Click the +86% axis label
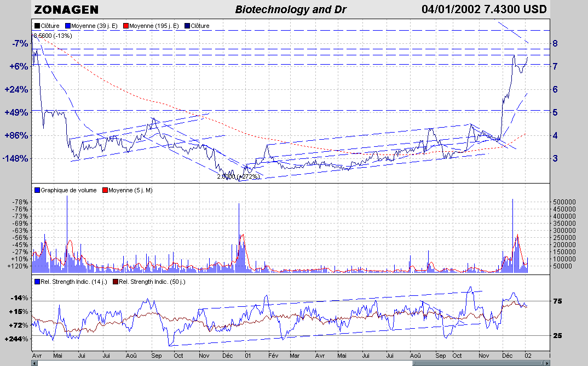Viewport: 588px width, 366px height. [16, 135]
